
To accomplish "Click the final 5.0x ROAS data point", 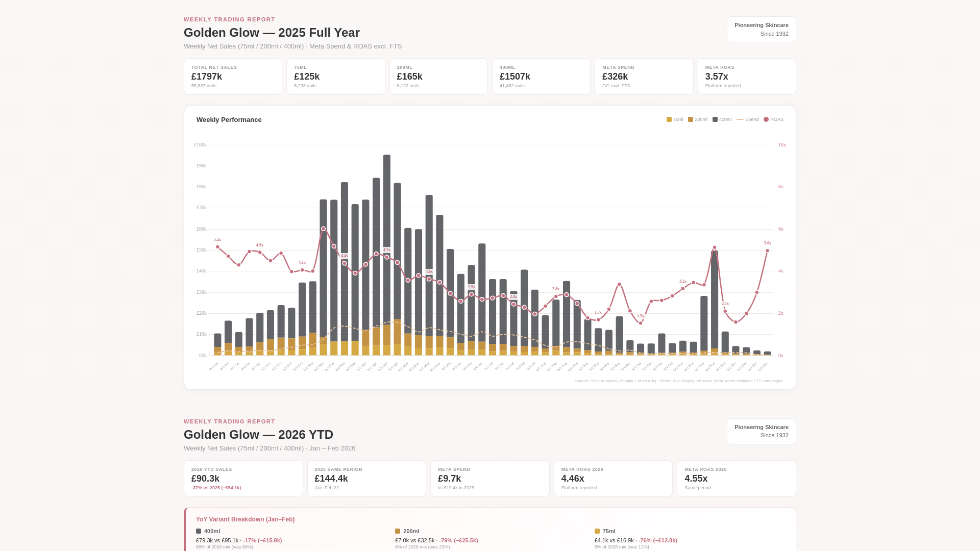I will coord(767,251).
